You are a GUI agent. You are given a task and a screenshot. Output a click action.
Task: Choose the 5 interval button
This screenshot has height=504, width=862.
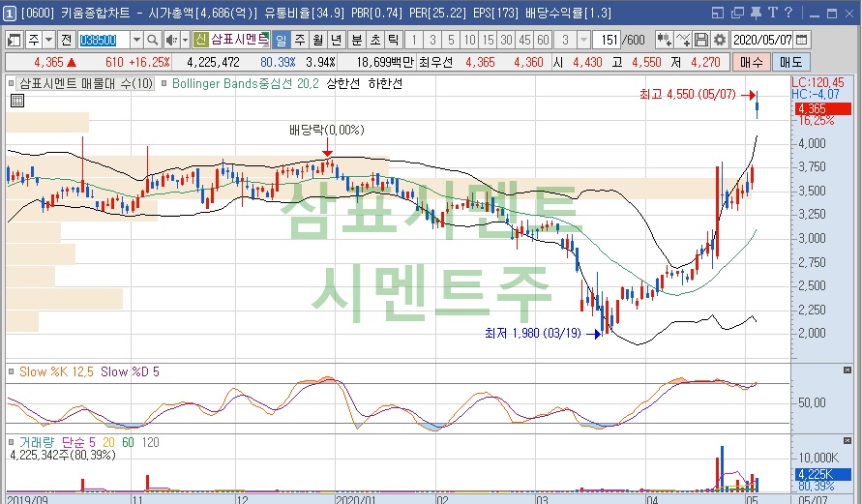pyautogui.click(x=451, y=40)
